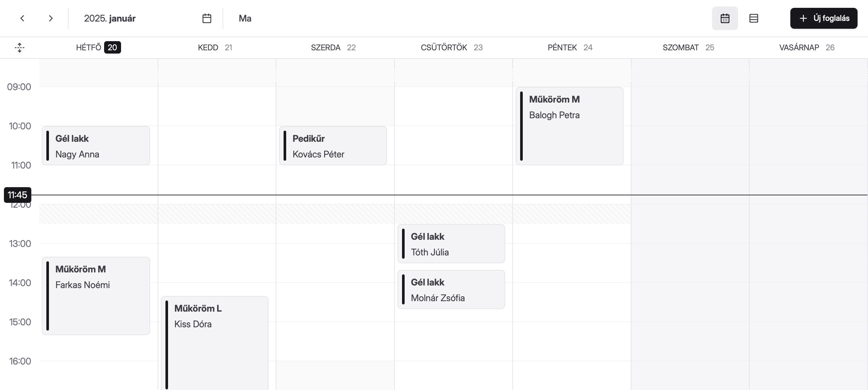Open Farkas Noémi's Műköröm M booking
Screen dimensions: 868x390
(96, 296)
